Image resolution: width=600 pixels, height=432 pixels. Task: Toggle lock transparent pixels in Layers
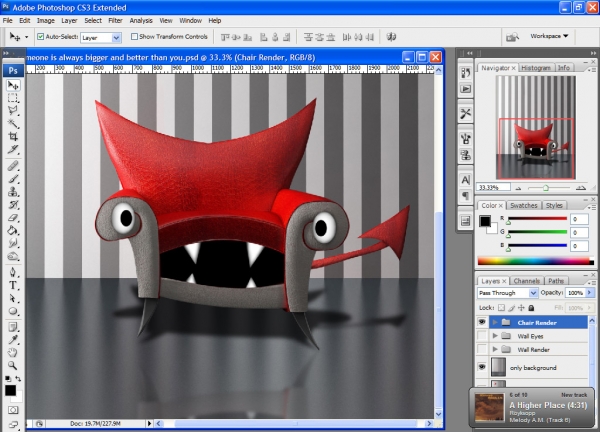point(502,308)
